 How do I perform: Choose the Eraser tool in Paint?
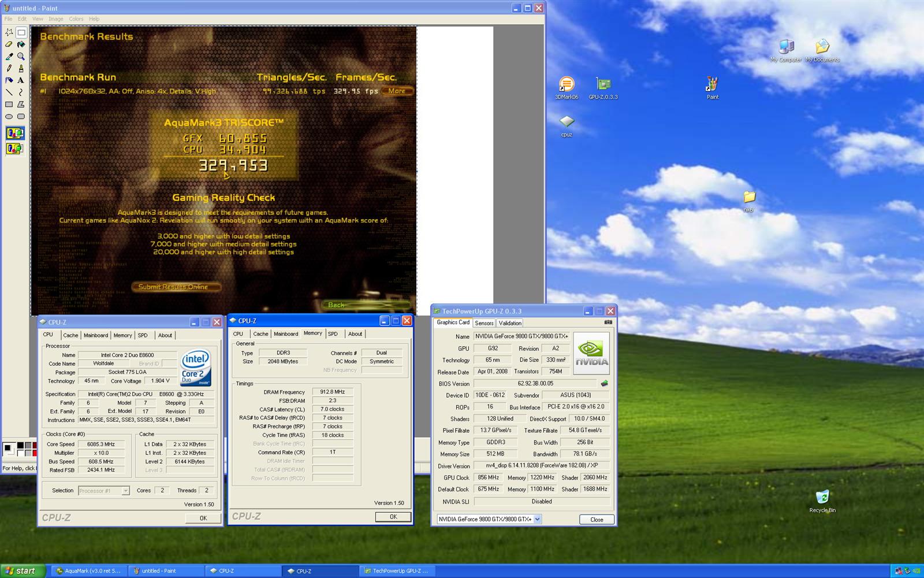tap(9, 45)
